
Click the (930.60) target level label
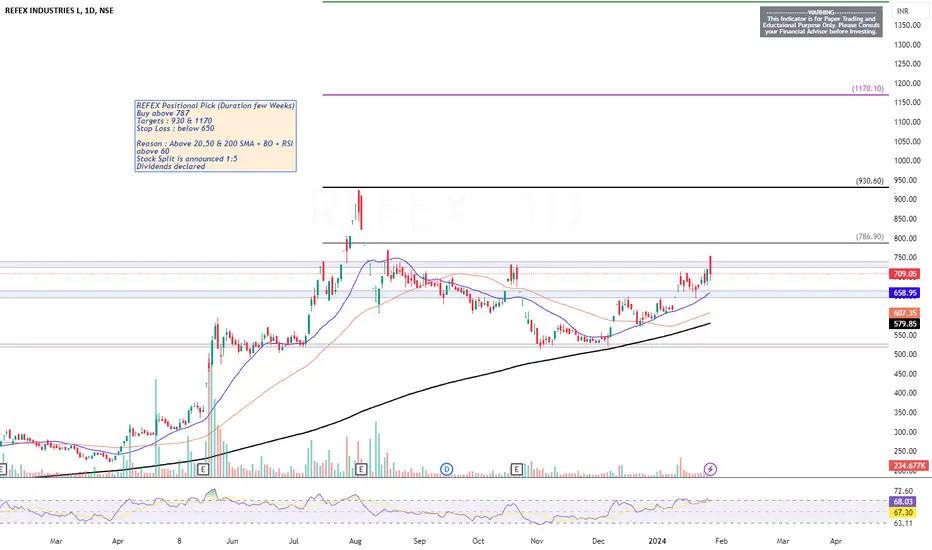pos(870,181)
